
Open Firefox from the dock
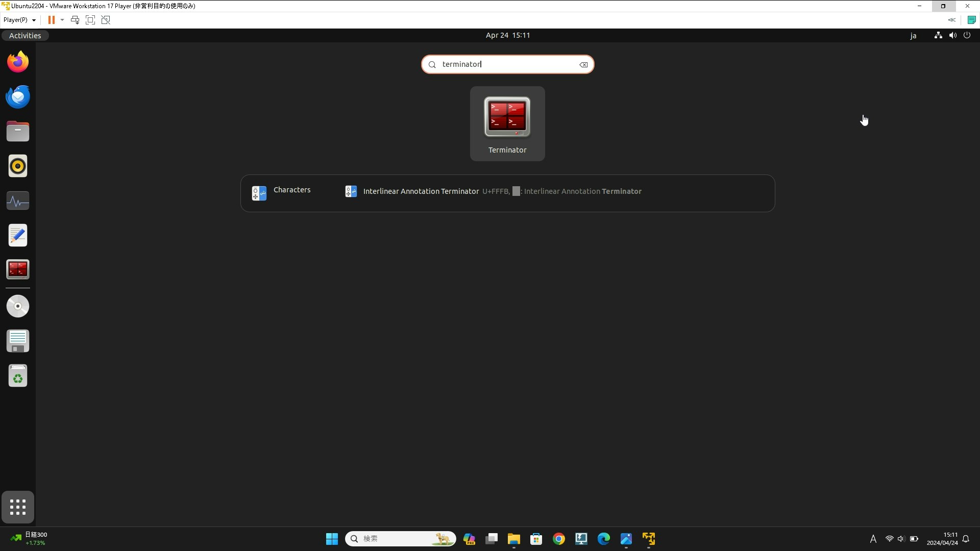18,62
